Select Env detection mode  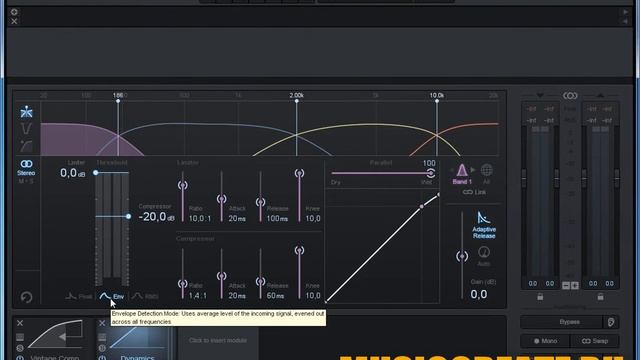(112, 296)
